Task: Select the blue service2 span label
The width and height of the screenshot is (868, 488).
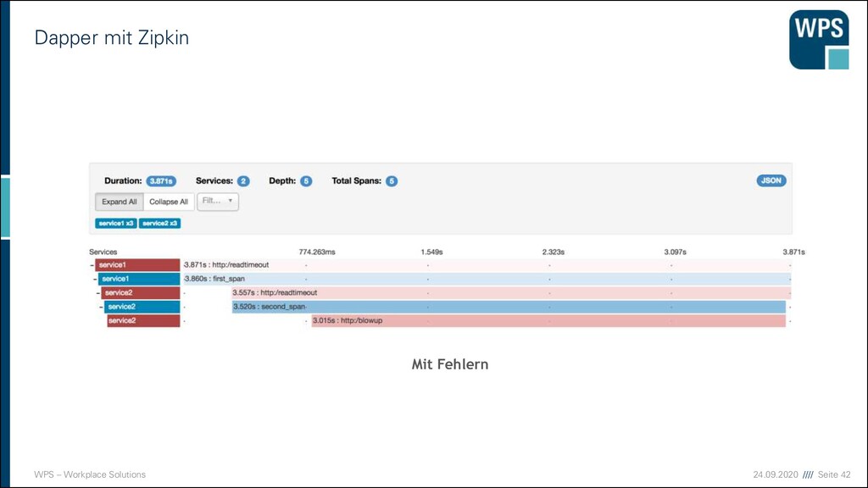Action: (x=142, y=307)
